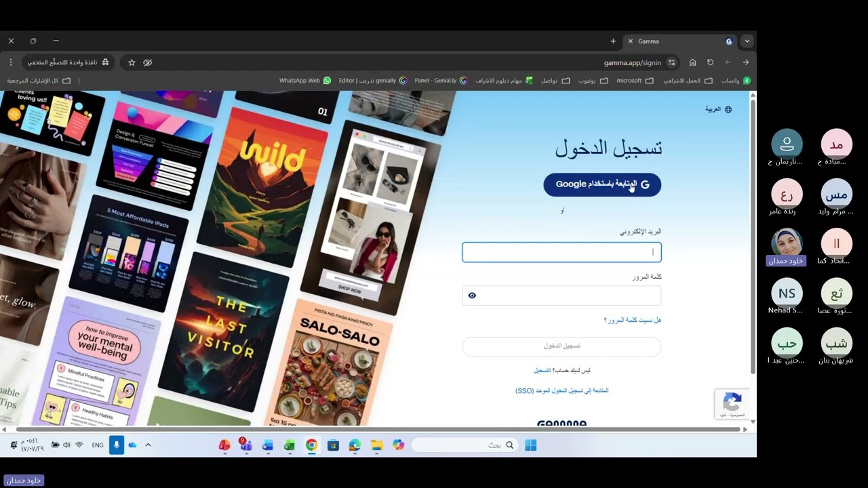Expand the tab search dropdown arrow
868x488 pixels.
(747, 41)
